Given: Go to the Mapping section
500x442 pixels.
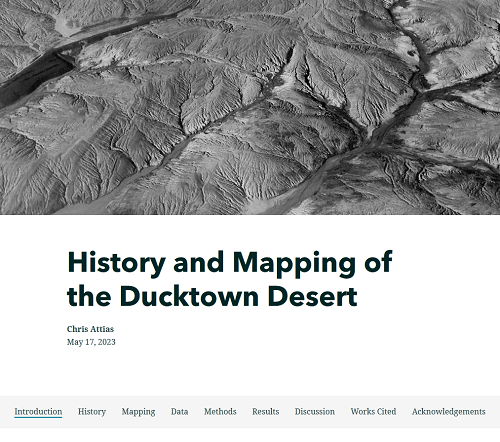Looking at the screenshot, I should [x=138, y=412].
